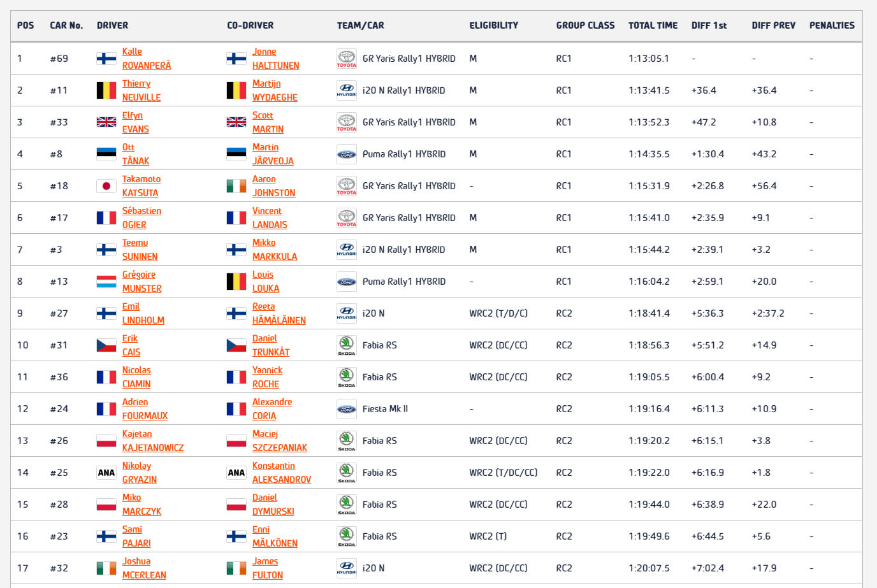Screen dimensions: 877x588
Task: Click the Toyota logo in Ogier's row
Action: [346, 218]
